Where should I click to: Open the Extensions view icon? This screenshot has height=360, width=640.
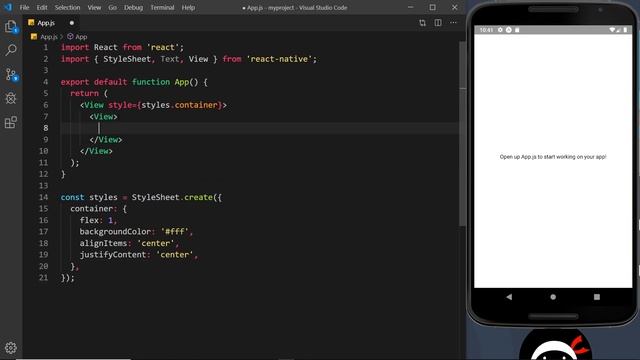point(11,122)
